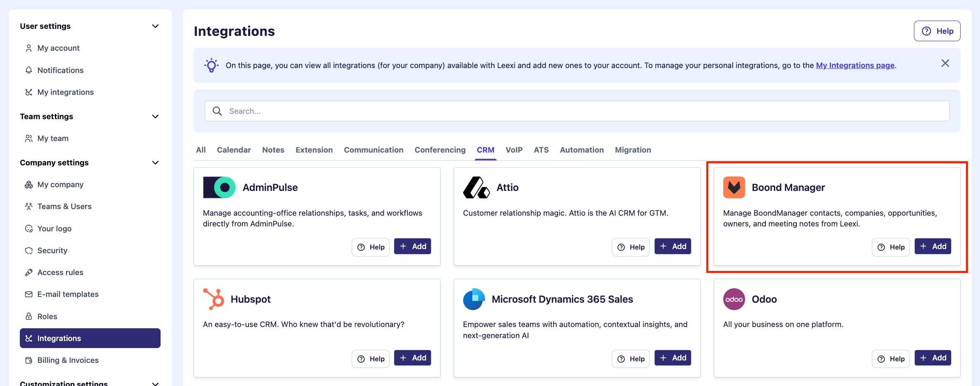
Task: Show the All integrations tab
Action: pyautogui.click(x=201, y=150)
